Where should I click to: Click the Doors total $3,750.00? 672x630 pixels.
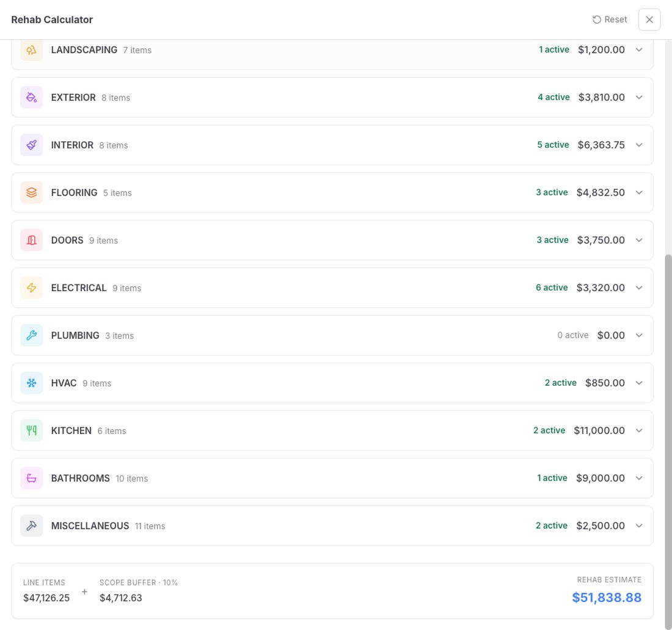click(x=601, y=240)
